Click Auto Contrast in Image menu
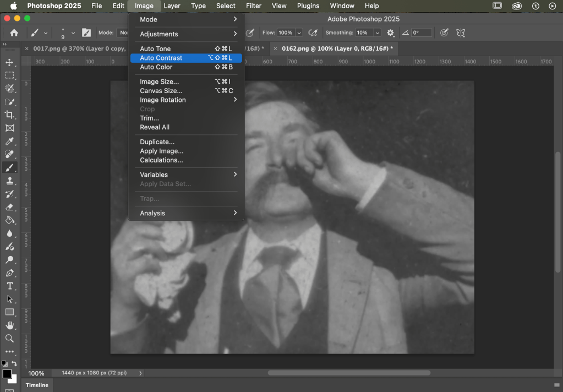The image size is (563, 392). (161, 58)
